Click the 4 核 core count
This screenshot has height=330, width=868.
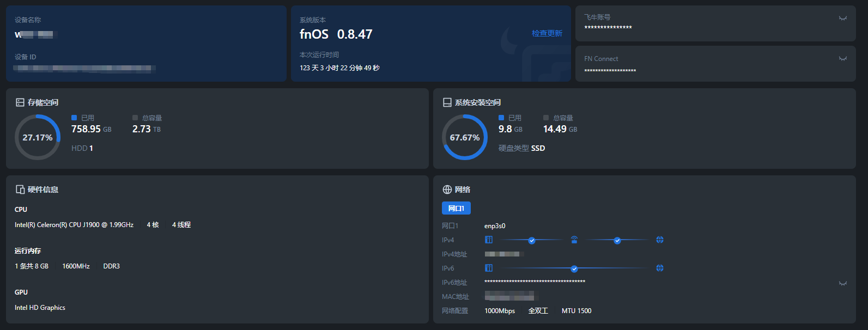pos(153,225)
